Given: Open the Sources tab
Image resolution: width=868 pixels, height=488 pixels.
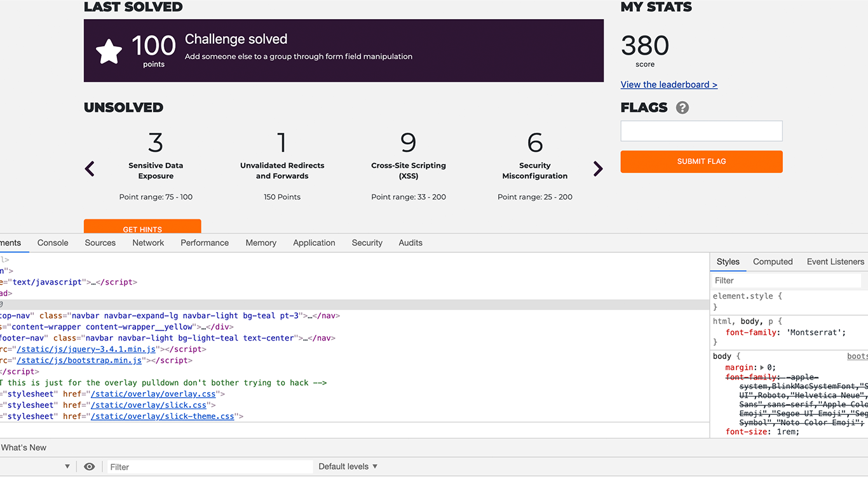Looking at the screenshot, I should (100, 243).
